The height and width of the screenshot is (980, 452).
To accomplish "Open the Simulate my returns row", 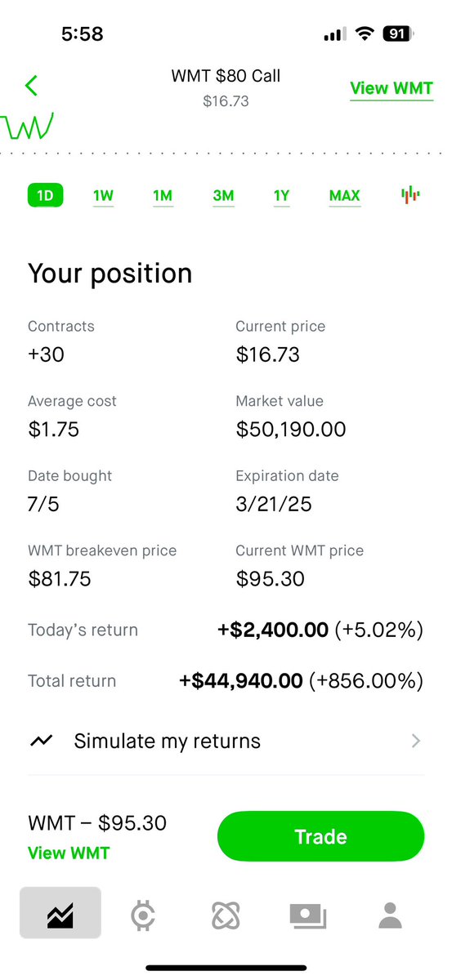I will pyautogui.click(x=226, y=741).
